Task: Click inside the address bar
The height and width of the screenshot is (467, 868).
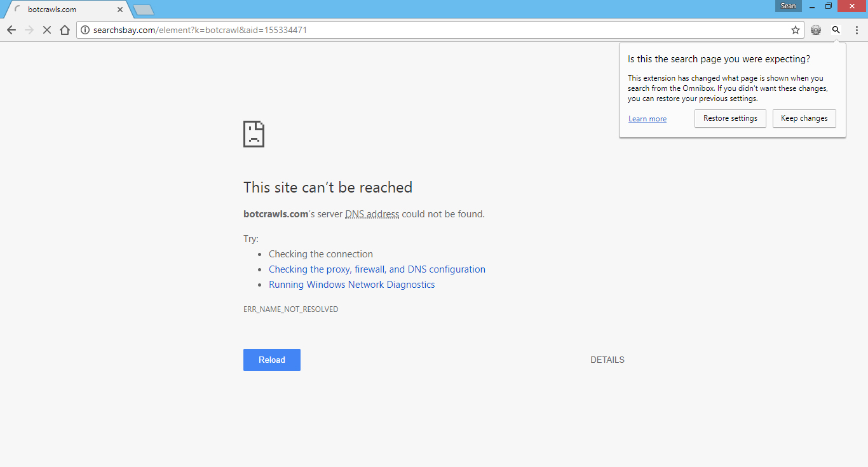Action: tap(381, 29)
